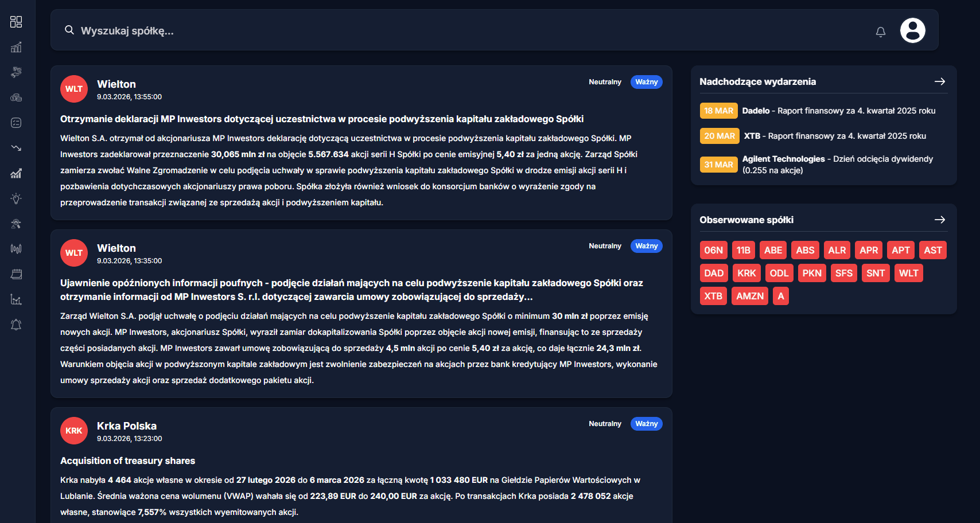Click the notification bell in top bar

881,32
